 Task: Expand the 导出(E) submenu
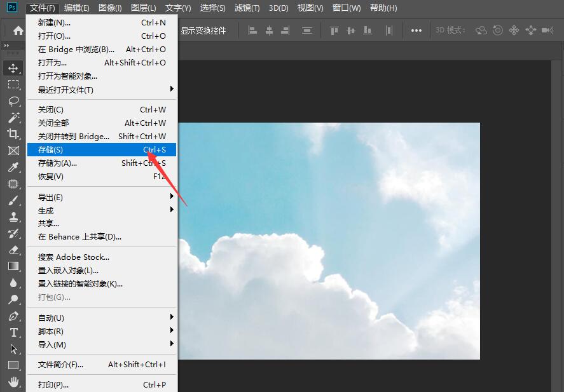[102, 197]
